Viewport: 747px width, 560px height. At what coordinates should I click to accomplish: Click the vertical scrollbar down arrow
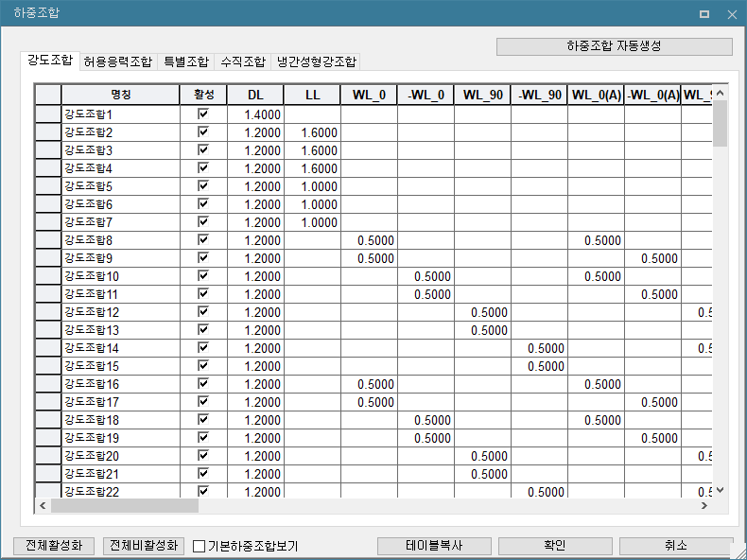720,490
